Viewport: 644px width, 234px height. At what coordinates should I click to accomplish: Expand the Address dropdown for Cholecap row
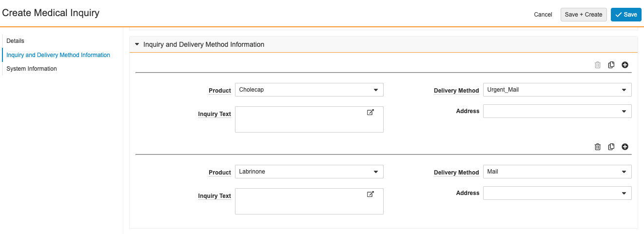click(x=557, y=111)
